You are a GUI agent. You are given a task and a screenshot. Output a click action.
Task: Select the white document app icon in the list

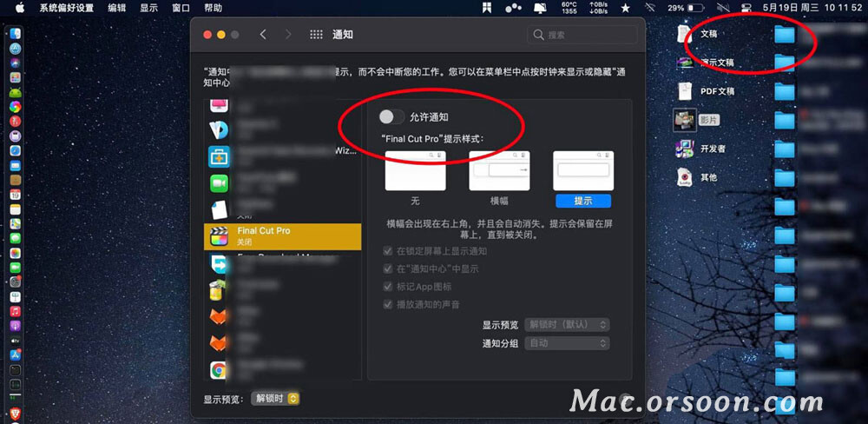coord(220,209)
